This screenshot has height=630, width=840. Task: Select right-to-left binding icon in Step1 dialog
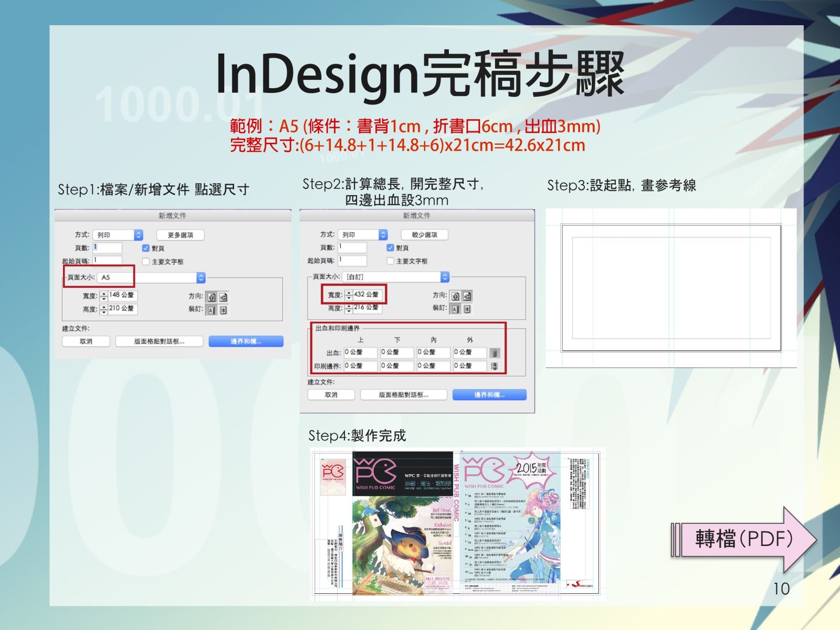(223, 310)
